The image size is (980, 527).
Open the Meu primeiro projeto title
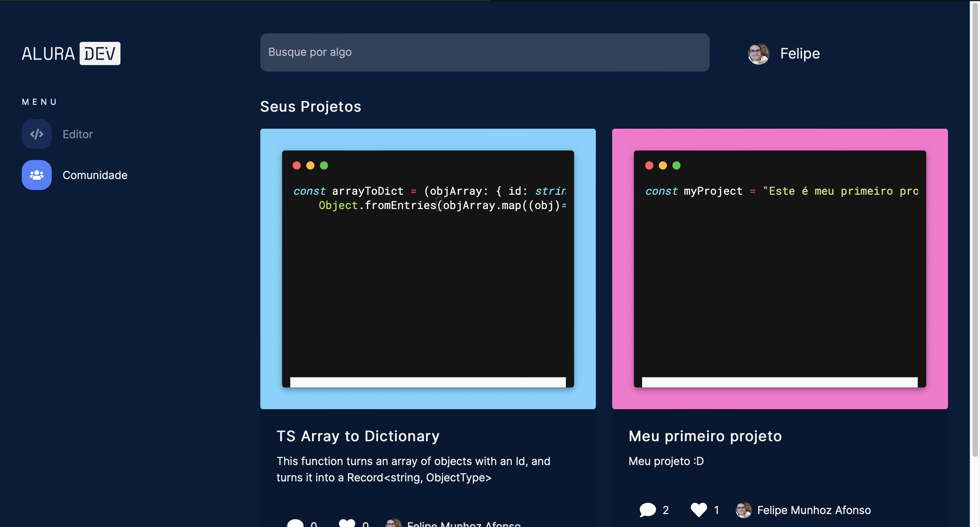[705, 436]
